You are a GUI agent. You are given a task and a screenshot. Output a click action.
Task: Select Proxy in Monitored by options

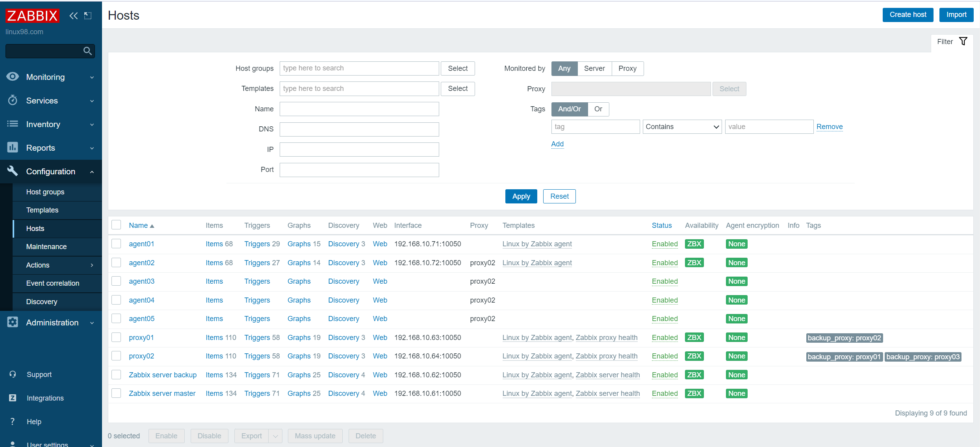(627, 68)
